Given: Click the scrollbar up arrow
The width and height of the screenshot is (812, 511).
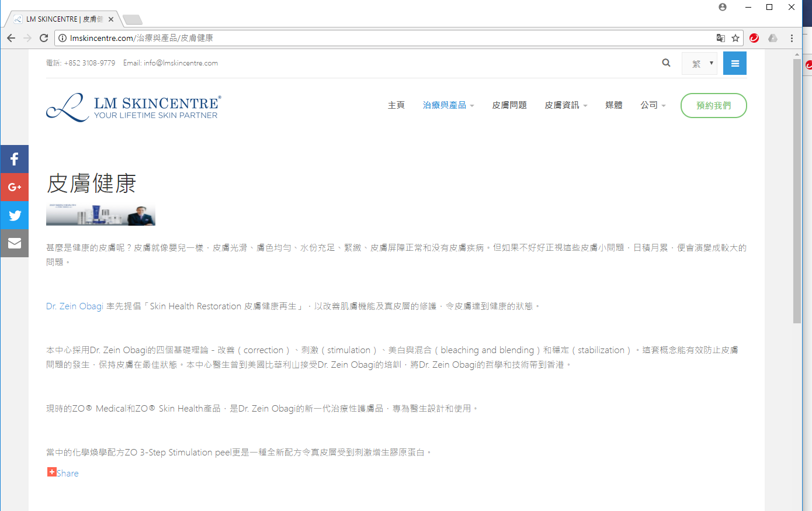Looking at the screenshot, I should pos(797,54).
